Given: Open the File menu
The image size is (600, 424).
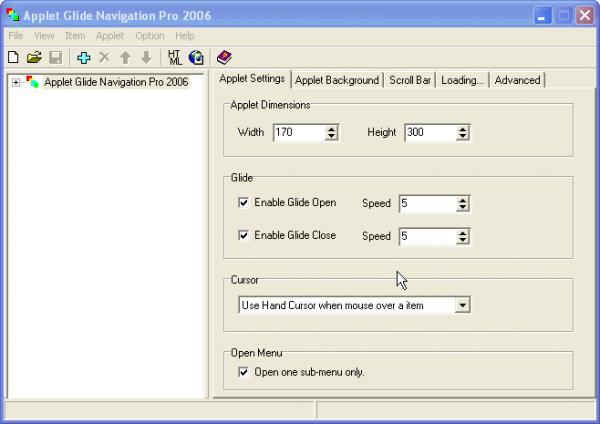Looking at the screenshot, I should pos(16,36).
